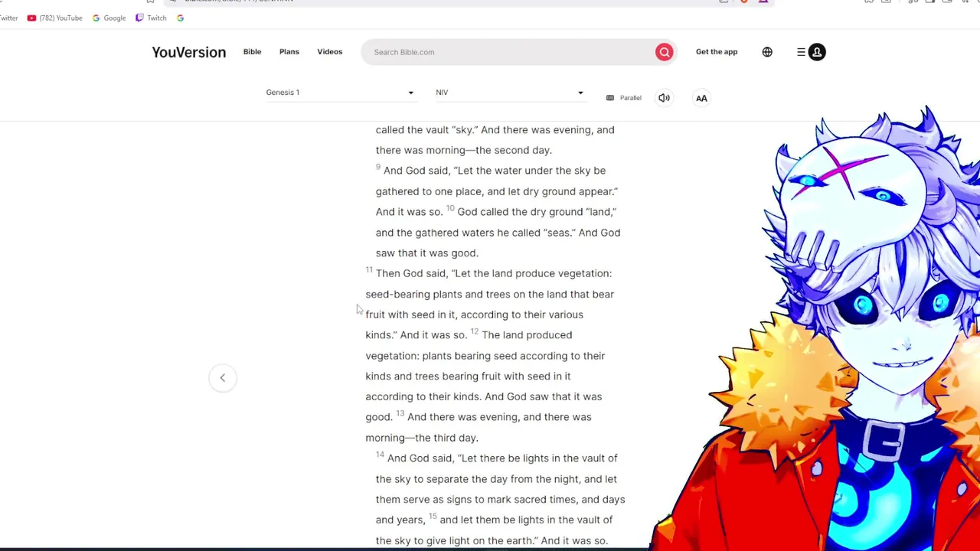The width and height of the screenshot is (980, 551).
Task: Click Get the app link
Action: [717, 51]
